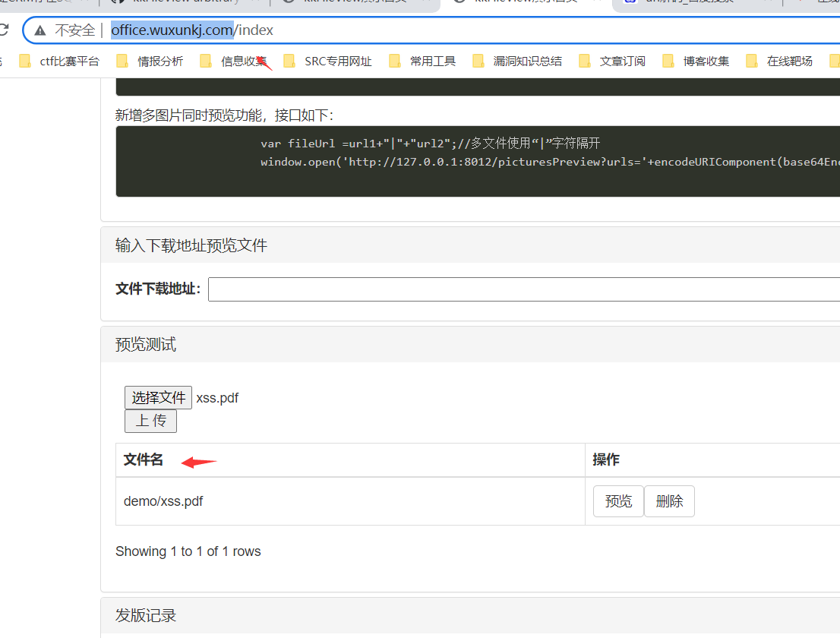Click the 删除 button for demo/xss.pdf

coord(669,501)
